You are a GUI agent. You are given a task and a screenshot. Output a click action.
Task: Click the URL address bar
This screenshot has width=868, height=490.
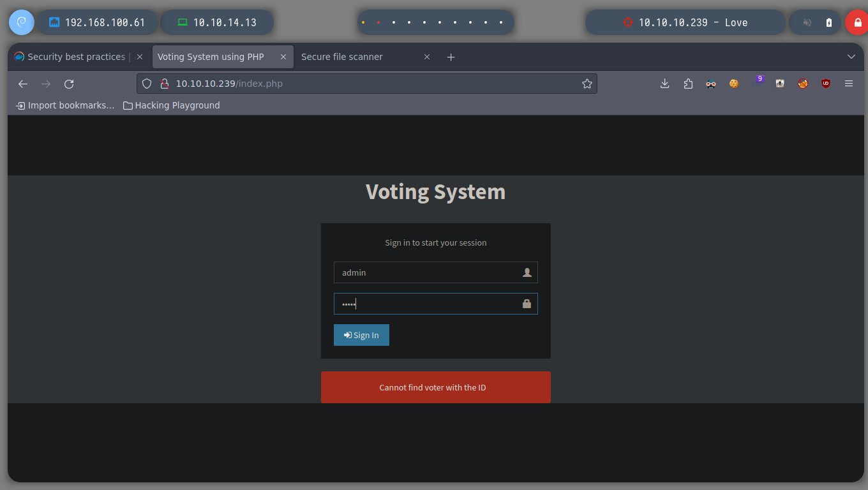click(x=367, y=84)
